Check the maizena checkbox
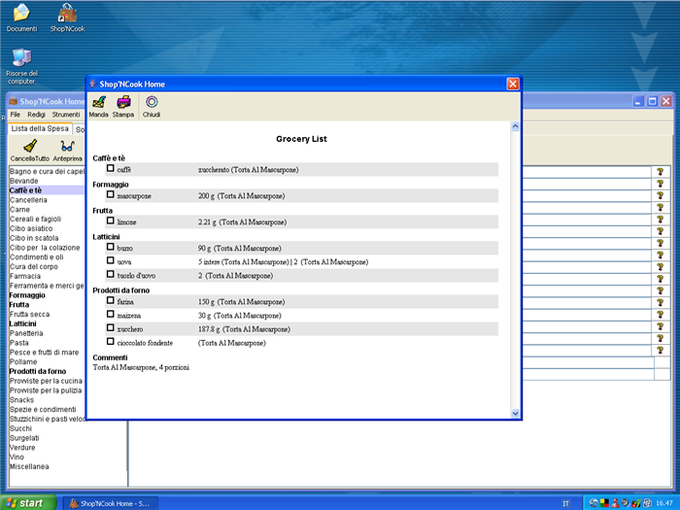 pyautogui.click(x=111, y=314)
